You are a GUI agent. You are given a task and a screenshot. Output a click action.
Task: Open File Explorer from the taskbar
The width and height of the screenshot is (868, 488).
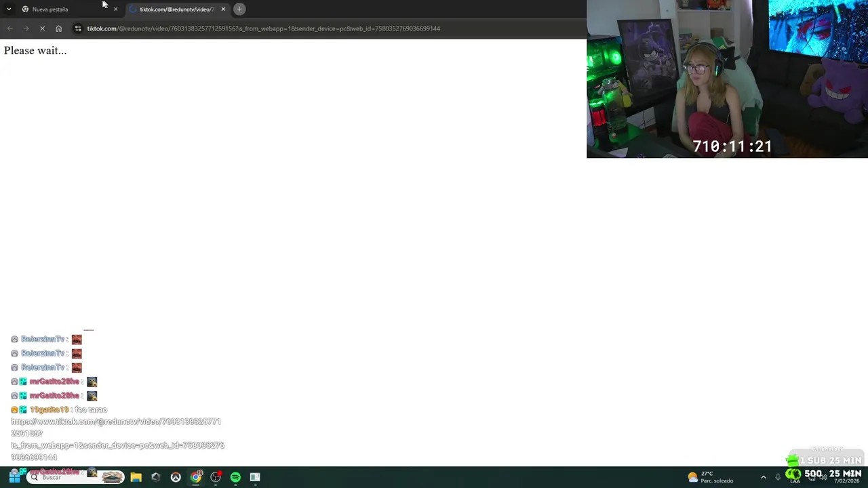(136, 477)
